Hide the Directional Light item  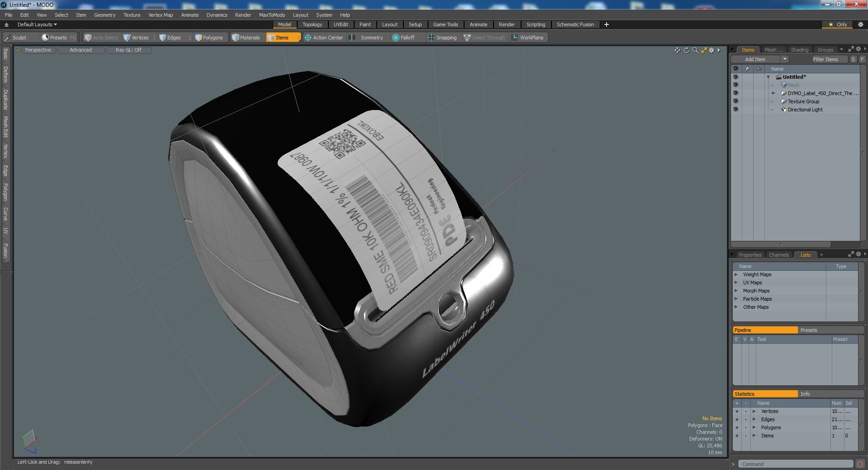(735, 110)
